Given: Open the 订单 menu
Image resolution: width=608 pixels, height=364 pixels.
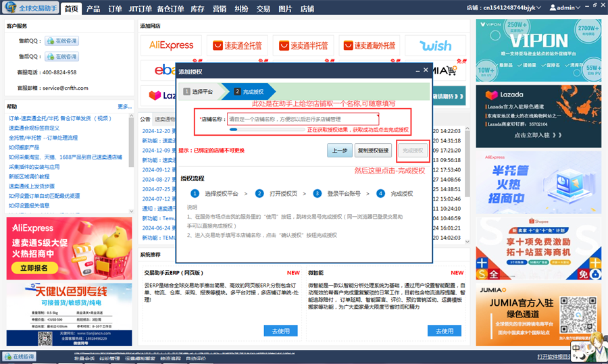Looking at the screenshot, I should 115,9.
